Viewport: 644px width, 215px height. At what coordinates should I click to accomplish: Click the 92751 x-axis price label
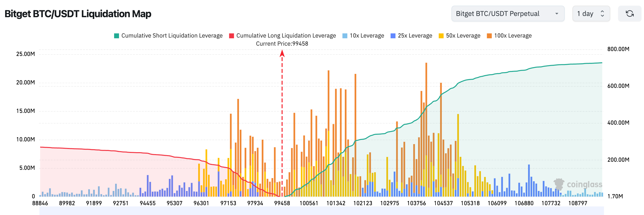point(120,203)
